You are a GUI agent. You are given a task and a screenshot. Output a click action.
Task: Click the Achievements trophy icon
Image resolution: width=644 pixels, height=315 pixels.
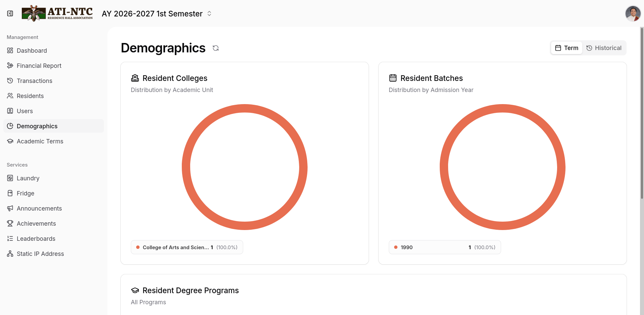point(10,223)
